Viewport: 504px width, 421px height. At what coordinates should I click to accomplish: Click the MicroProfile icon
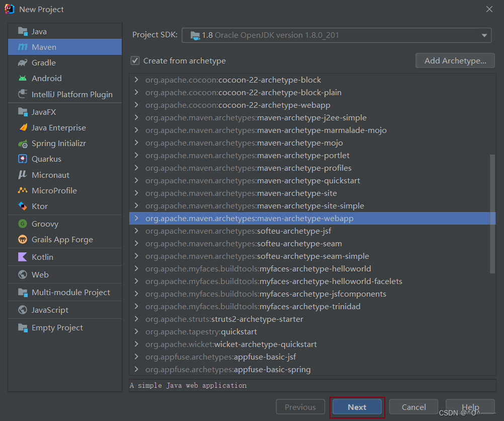pyautogui.click(x=23, y=190)
